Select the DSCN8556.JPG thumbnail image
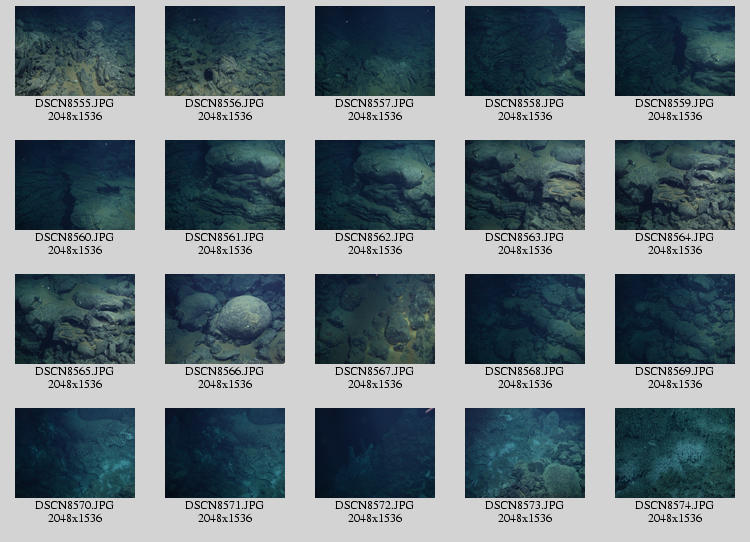 (x=225, y=51)
